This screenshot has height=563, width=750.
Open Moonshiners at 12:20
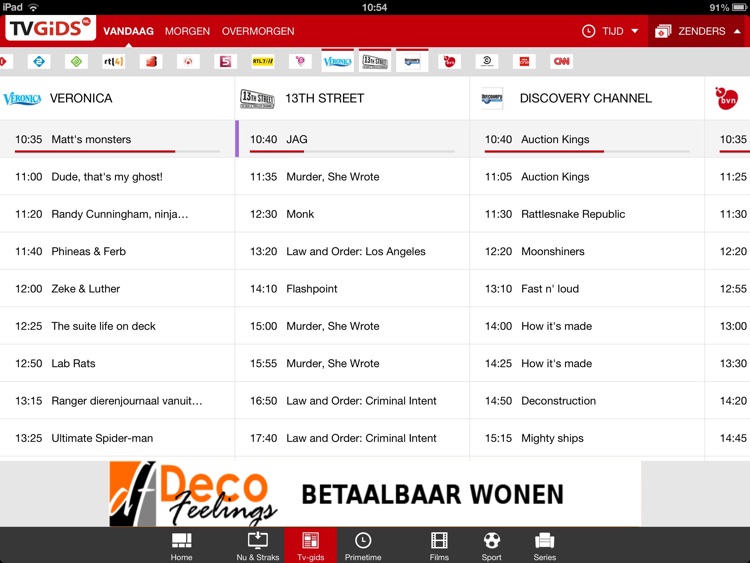[587, 251]
